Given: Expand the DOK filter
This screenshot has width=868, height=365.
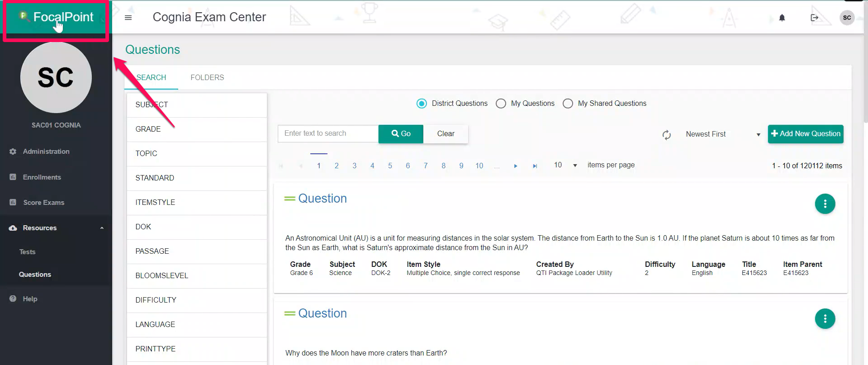Looking at the screenshot, I should [x=197, y=227].
